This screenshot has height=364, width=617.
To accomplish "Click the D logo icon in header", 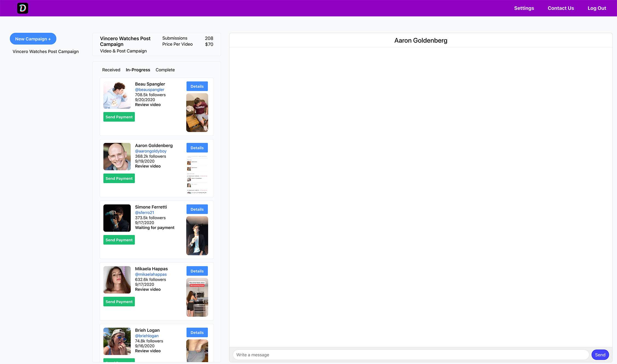I will pyautogui.click(x=23, y=8).
